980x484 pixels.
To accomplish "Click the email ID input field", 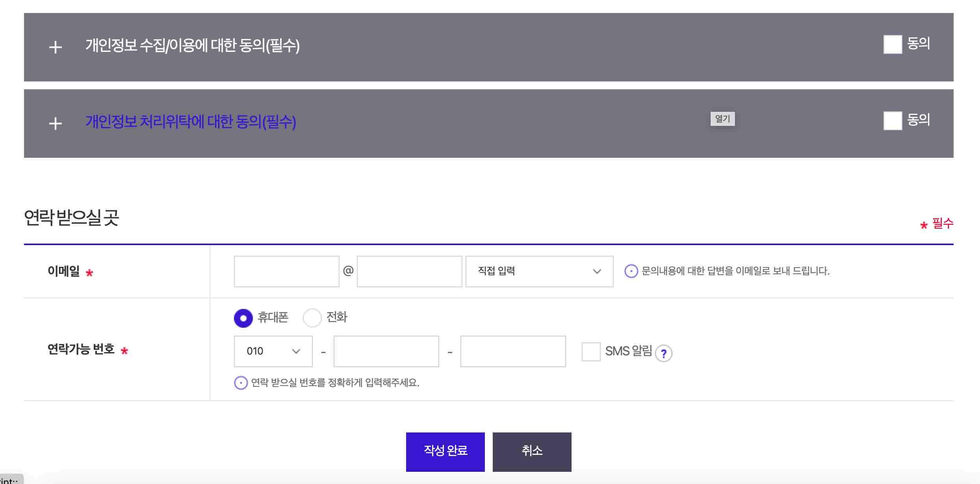I will (x=286, y=272).
